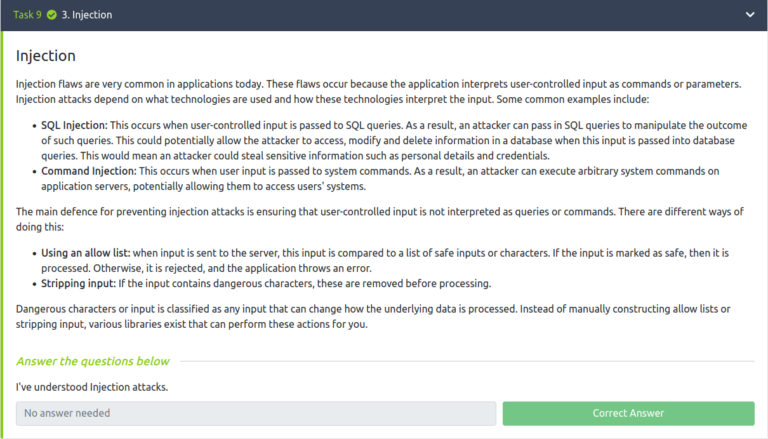Click the "I've understood Injection attacks." question text
Screen dimensions: 768x439
point(92,386)
